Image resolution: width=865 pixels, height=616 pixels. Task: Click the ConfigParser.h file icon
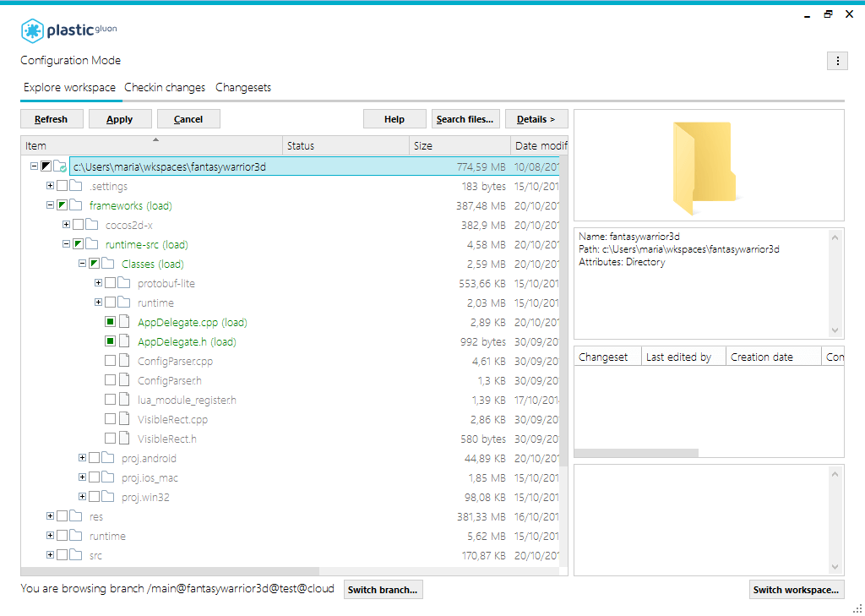pos(124,380)
